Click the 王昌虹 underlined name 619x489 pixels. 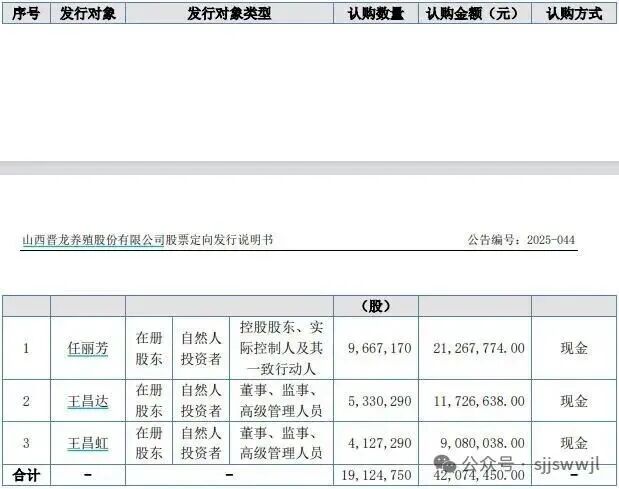[88, 442]
